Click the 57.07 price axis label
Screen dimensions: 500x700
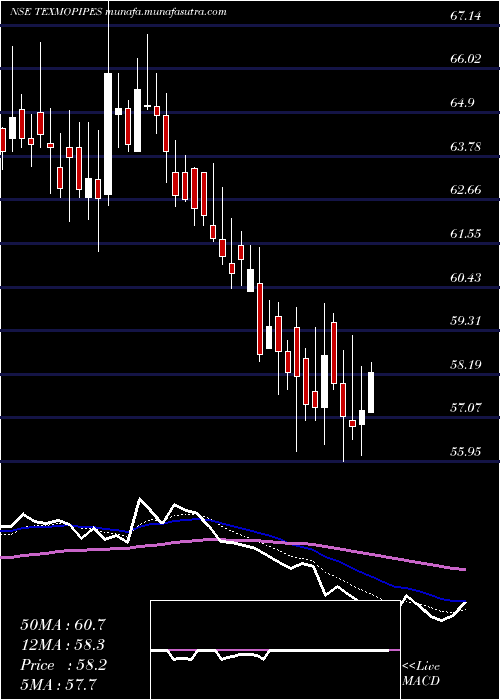coord(466,408)
